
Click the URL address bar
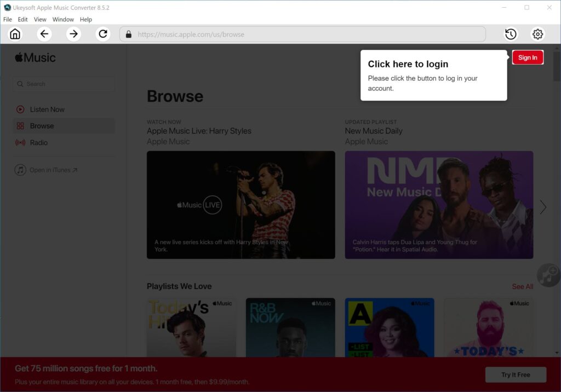pyautogui.click(x=302, y=34)
